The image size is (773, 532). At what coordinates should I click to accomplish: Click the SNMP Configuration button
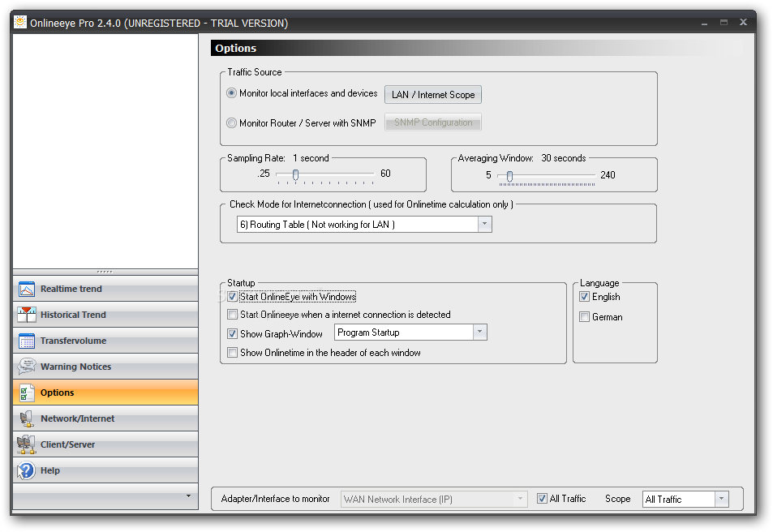pos(433,122)
